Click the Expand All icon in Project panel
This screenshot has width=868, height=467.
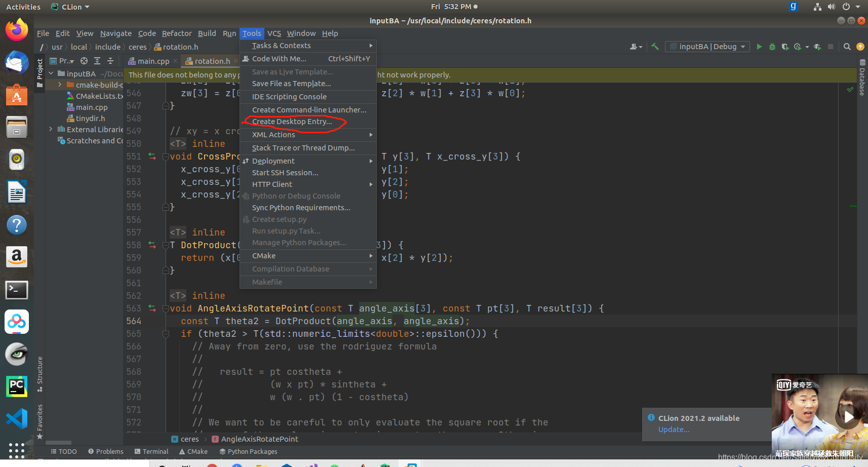click(x=97, y=61)
